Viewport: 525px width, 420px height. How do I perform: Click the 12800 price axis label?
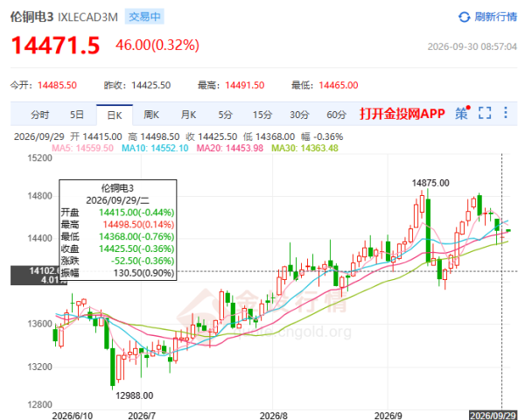click(x=40, y=404)
